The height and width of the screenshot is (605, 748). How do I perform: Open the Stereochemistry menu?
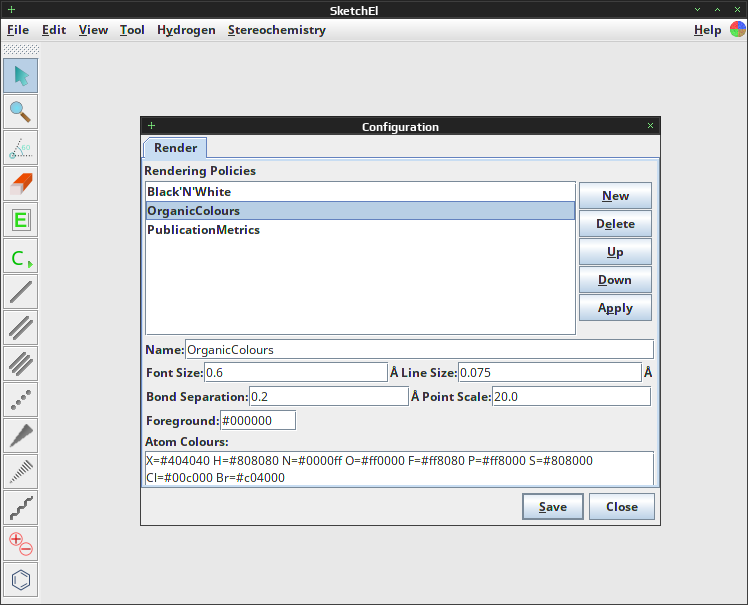(277, 30)
